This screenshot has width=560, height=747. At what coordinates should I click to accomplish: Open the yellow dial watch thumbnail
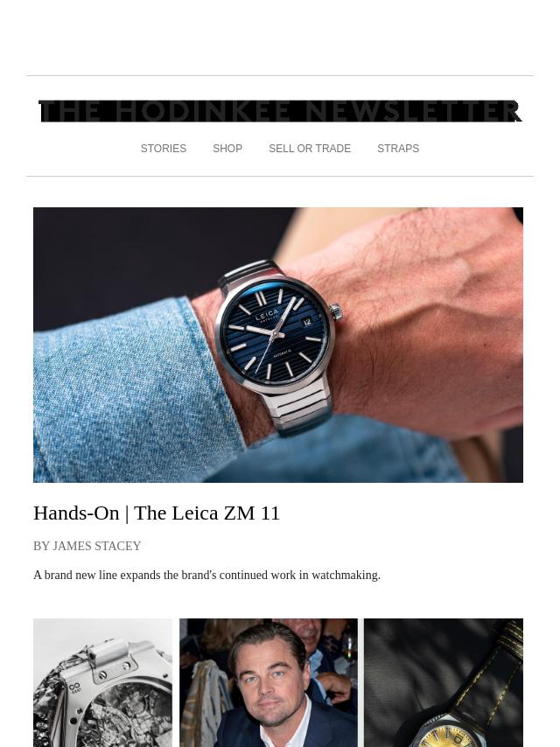point(444,682)
